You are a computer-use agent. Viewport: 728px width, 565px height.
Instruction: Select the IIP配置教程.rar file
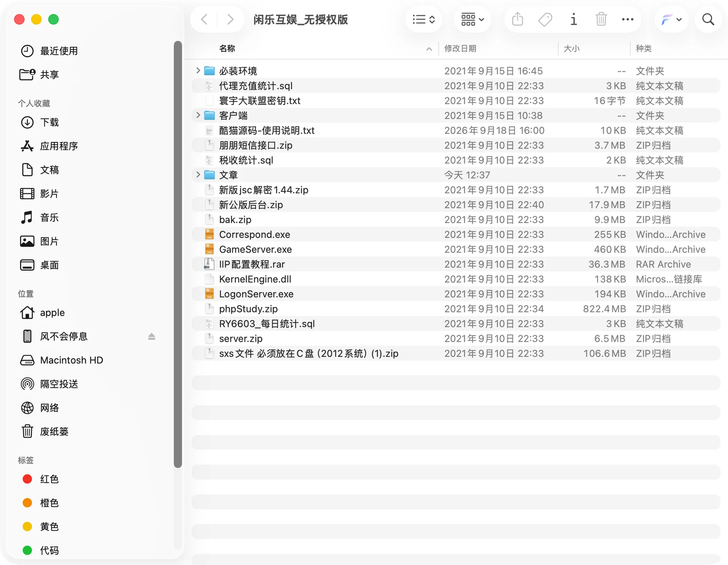(456, 264)
